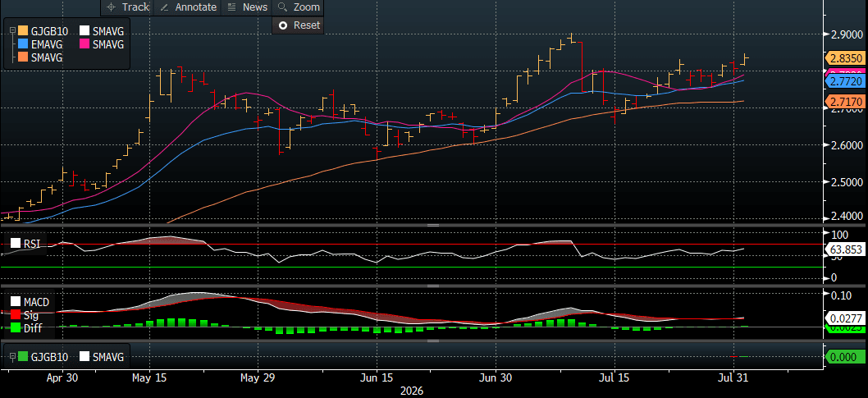This screenshot has height=398, width=868.
Task: Click green GJGB10 swatch in bottom legend
Action: 23,358
